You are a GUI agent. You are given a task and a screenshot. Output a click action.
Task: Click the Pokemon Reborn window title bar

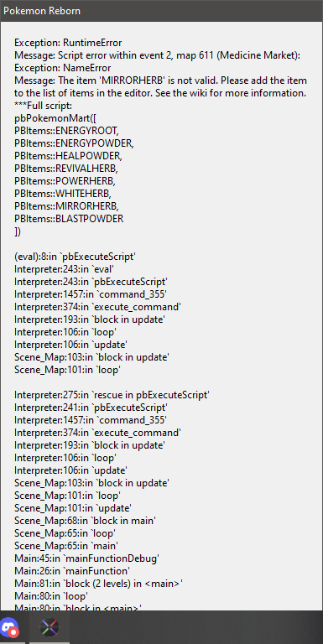tap(161, 11)
